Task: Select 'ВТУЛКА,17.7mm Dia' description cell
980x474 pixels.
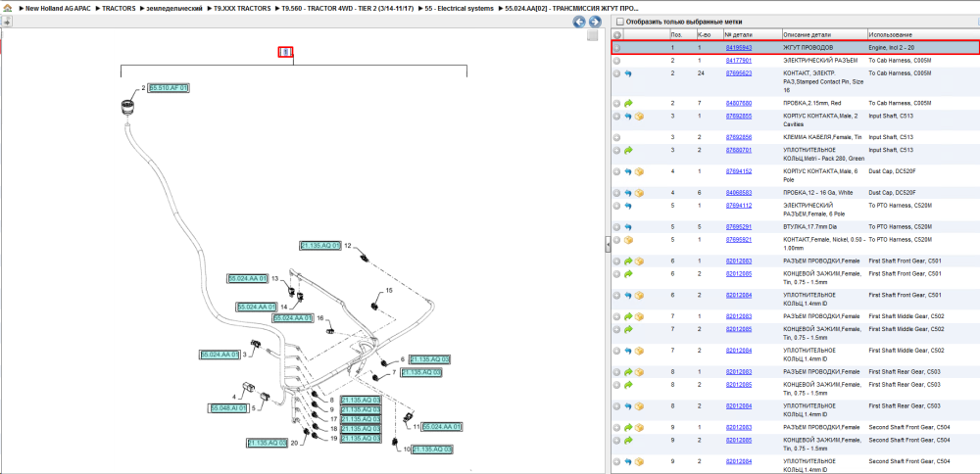Action: point(811,227)
